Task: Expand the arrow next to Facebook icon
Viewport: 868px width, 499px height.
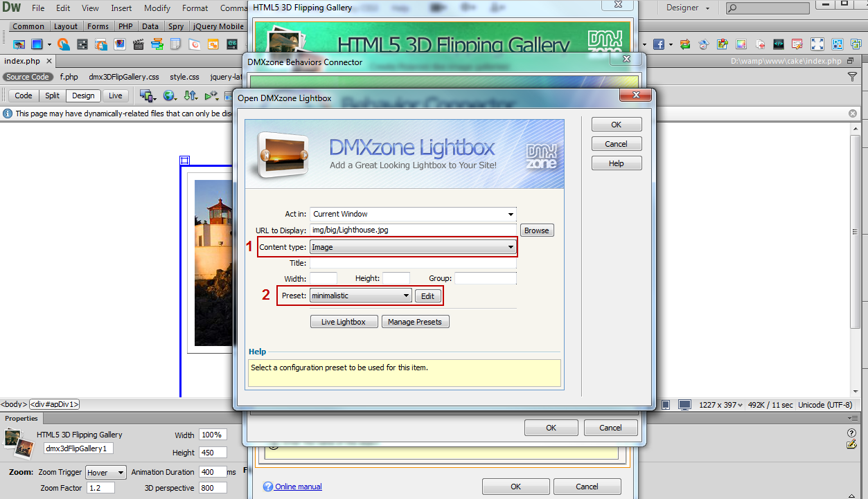Action: click(671, 44)
